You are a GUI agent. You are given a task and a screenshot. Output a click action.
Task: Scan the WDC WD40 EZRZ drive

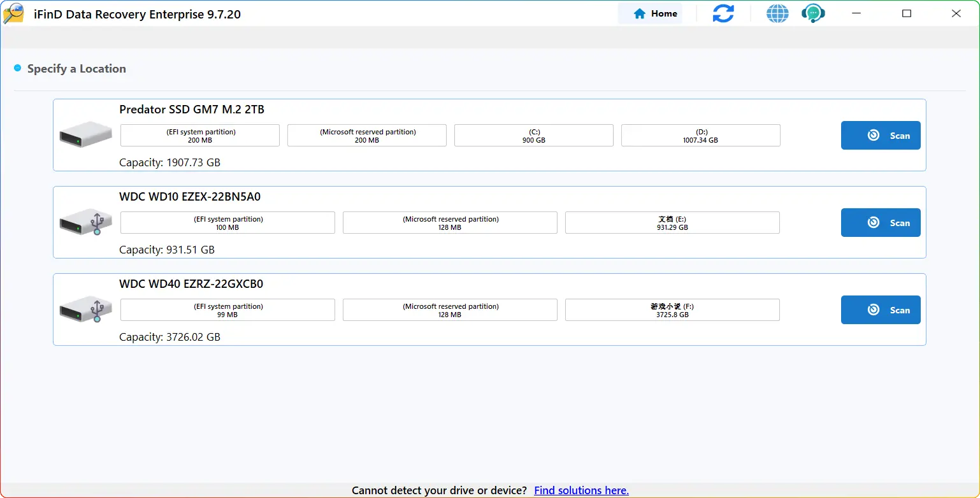coord(880,310)
